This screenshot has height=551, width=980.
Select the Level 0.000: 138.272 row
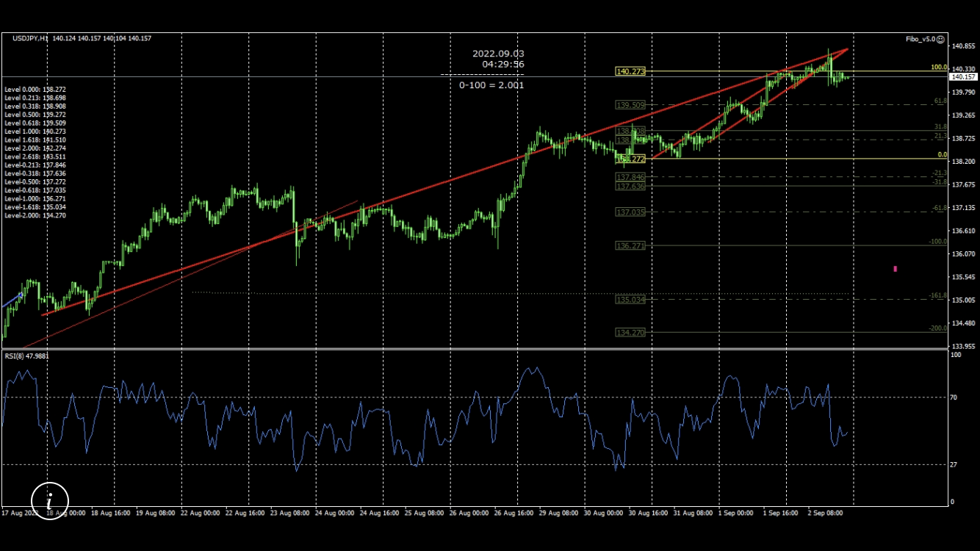click(x=35, y=89)
